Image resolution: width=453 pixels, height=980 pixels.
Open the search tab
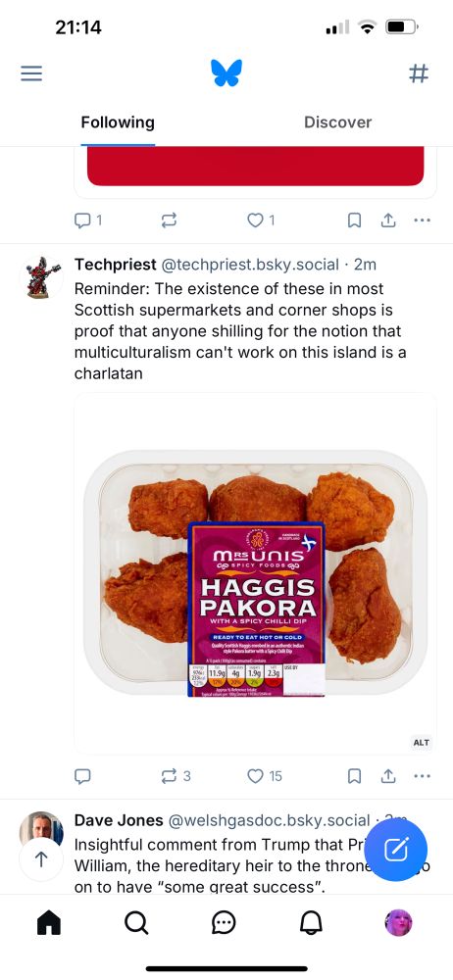pyautogui.click(x=135, y=922)
